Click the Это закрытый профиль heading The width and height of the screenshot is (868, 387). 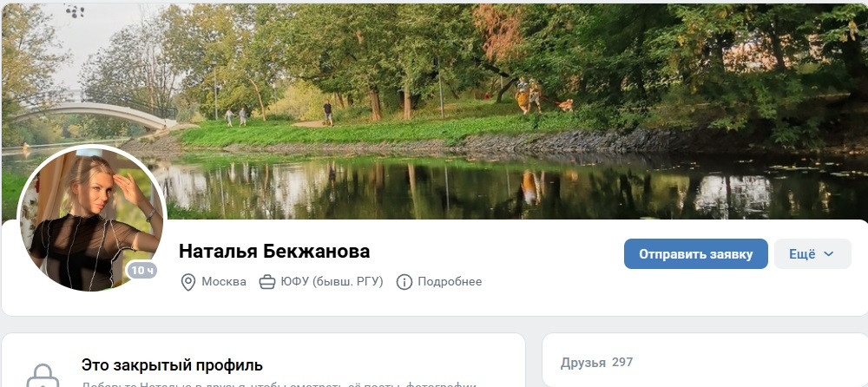[172, 365]
